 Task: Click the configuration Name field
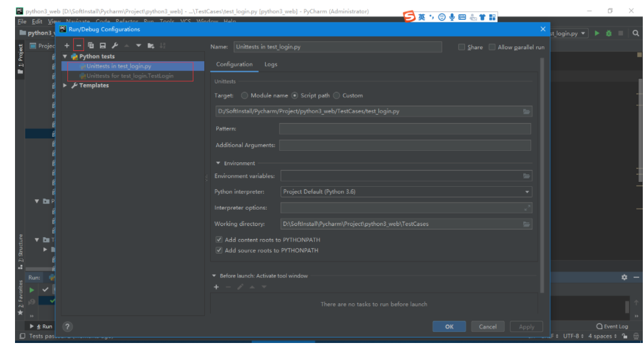[x=338, y=47]
